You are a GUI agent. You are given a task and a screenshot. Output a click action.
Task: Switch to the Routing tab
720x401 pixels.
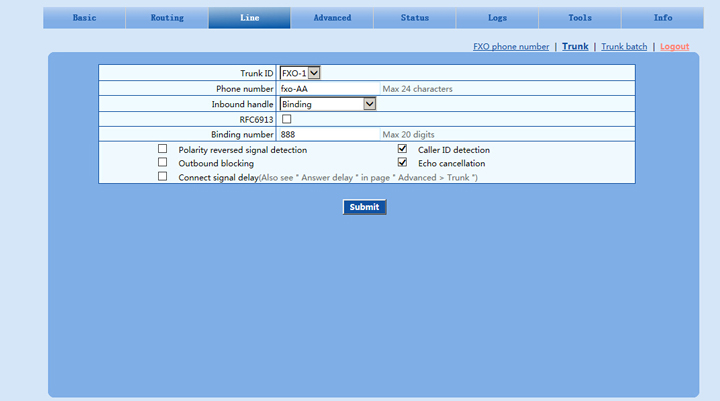point(167,18)
